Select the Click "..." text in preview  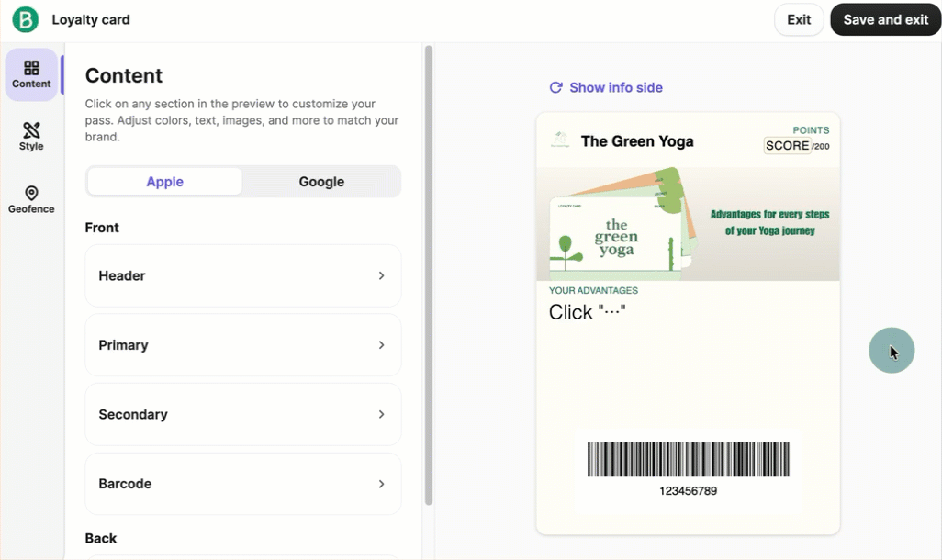pos(587,312)
